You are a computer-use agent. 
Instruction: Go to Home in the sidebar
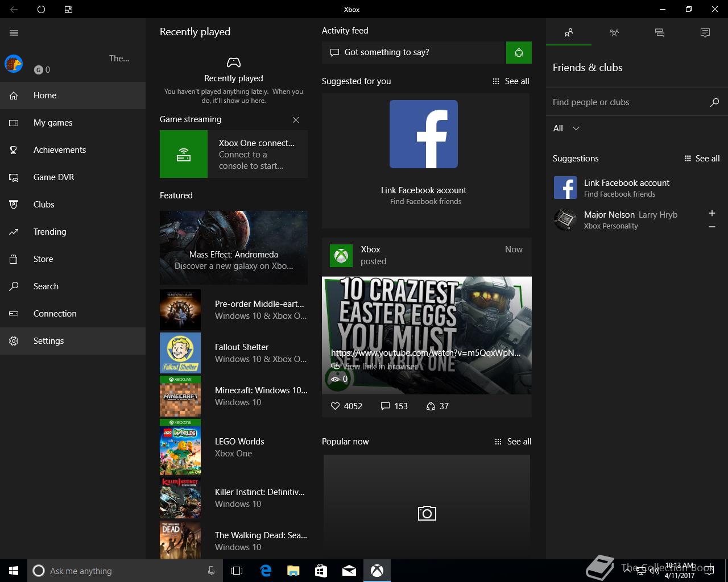[73, 95]
